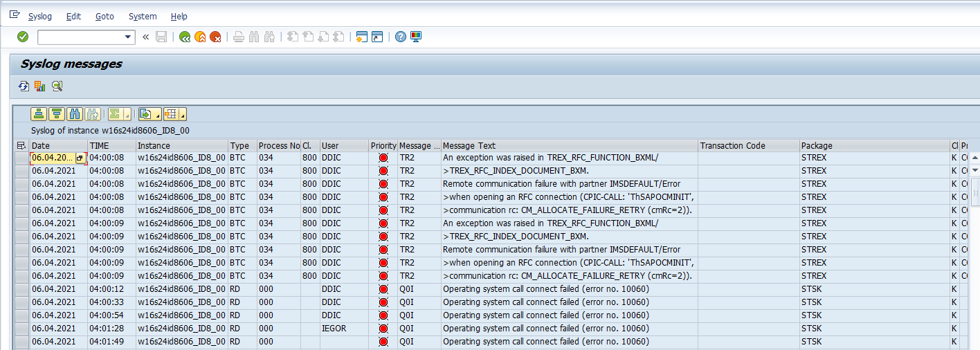Viewport: 980px width, 350px height.
Task: Sort the grid in ascending order
Action: 39,114
